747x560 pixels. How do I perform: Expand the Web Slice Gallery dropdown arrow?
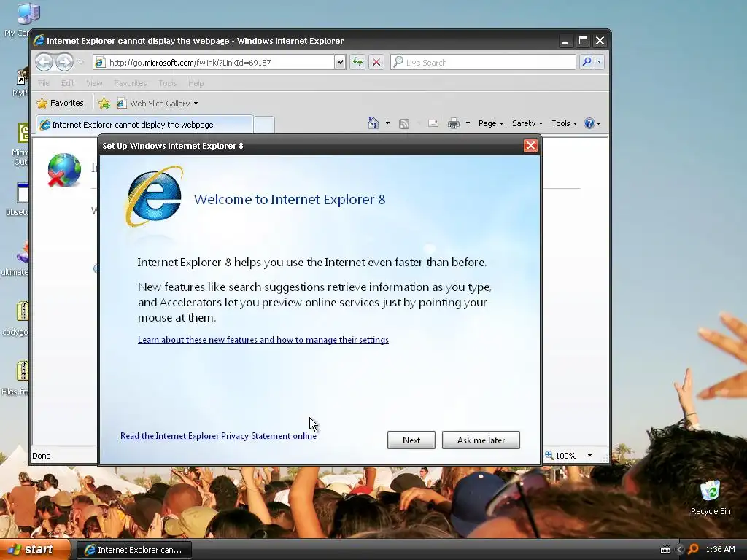[196, 104]
